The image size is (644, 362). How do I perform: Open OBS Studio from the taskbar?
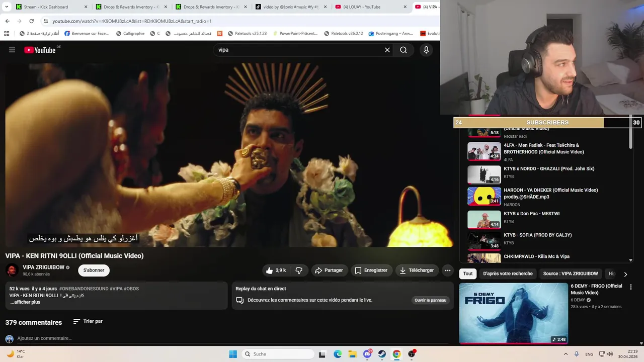click(412, 354)
